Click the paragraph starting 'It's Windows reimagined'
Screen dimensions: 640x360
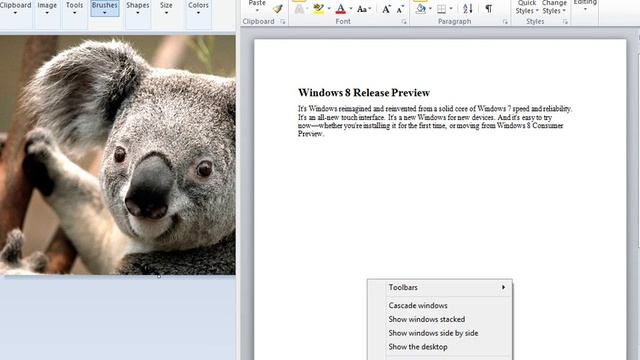[x=435, y=121]
